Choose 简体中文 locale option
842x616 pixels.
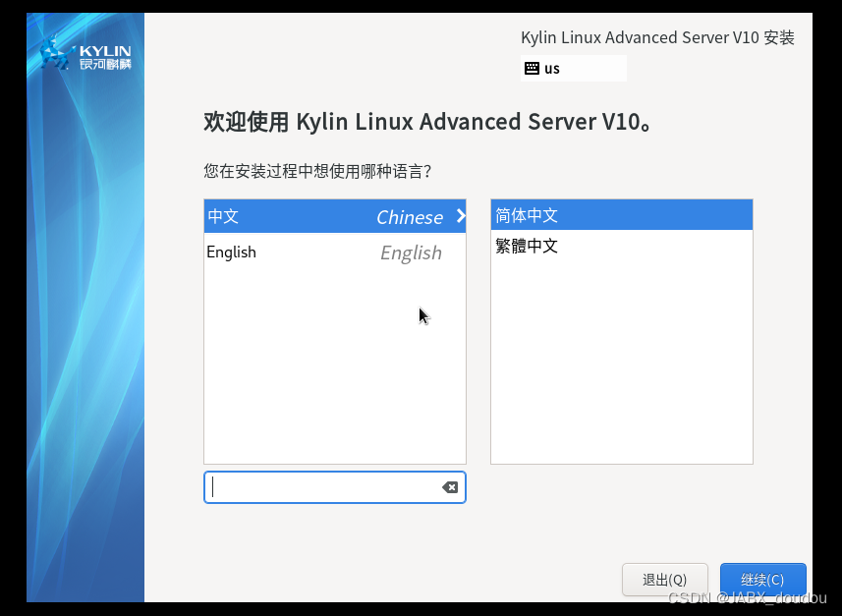pos(621,215)
